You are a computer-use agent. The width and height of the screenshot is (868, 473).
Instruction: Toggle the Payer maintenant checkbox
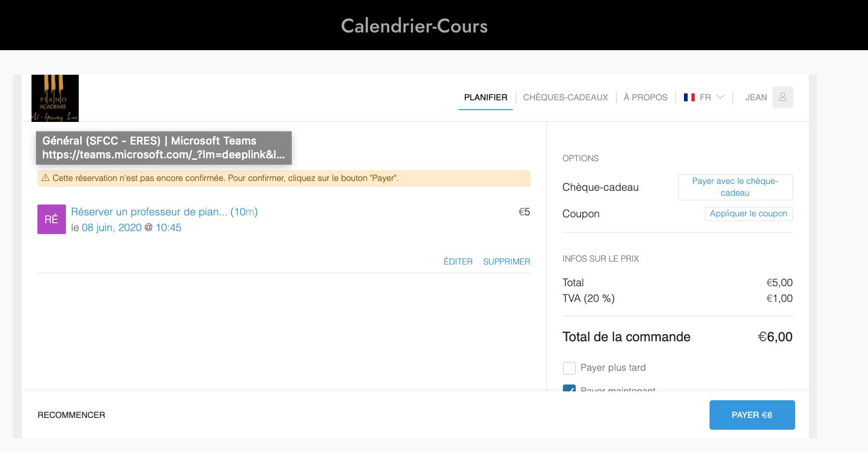(569, 388)
